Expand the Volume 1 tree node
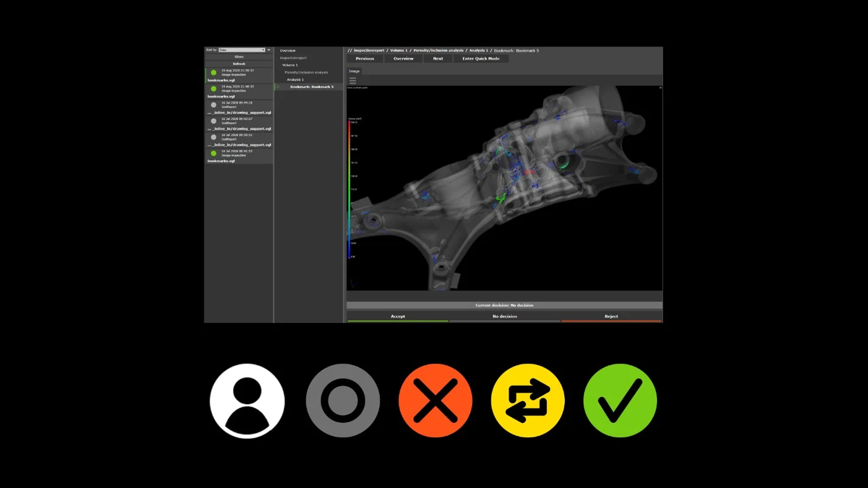 click(289, 64)
